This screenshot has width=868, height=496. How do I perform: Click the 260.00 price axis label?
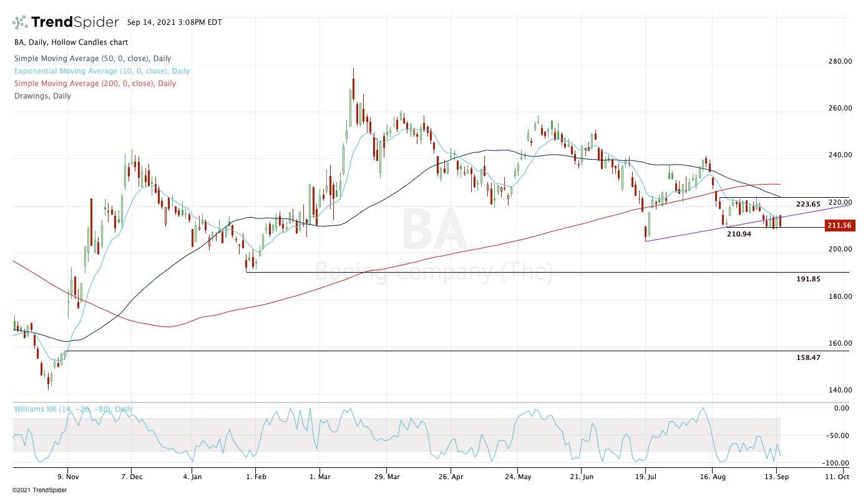[x=841, y=108]
